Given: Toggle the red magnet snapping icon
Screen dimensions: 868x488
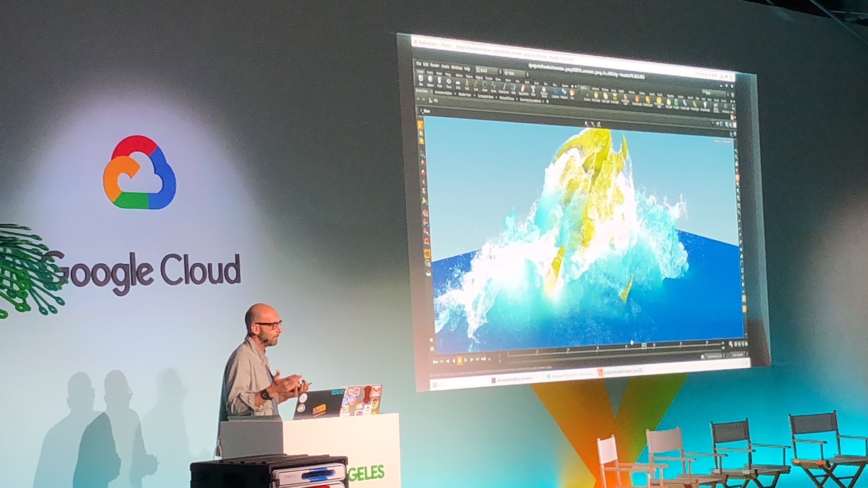Looking at the screenshot, I should pos(427,241).
